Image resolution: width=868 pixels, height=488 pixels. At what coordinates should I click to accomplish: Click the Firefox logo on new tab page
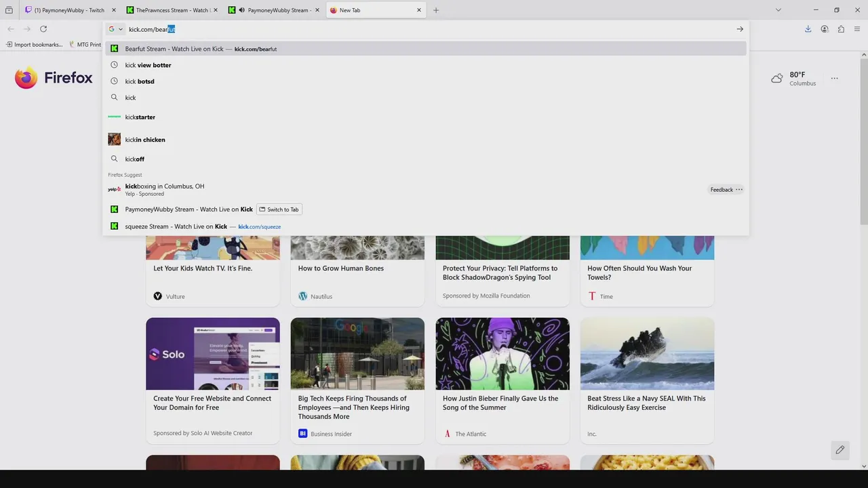pyautogui.click(x=54, y=78)
